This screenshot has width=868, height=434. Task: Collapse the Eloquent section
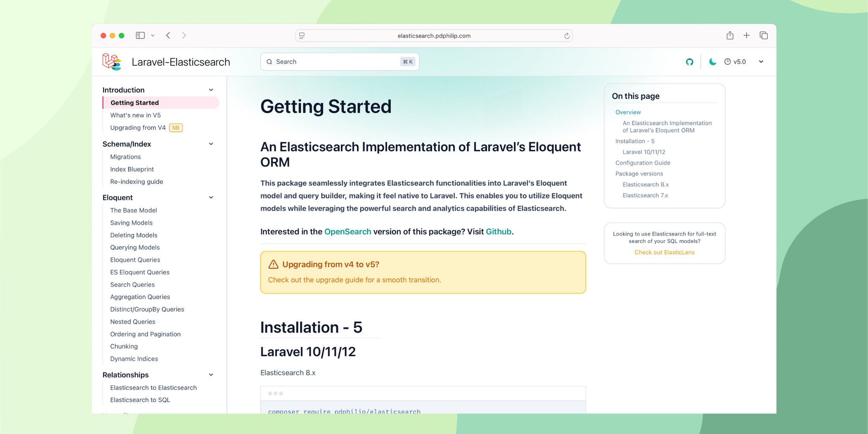click(211, 197)
